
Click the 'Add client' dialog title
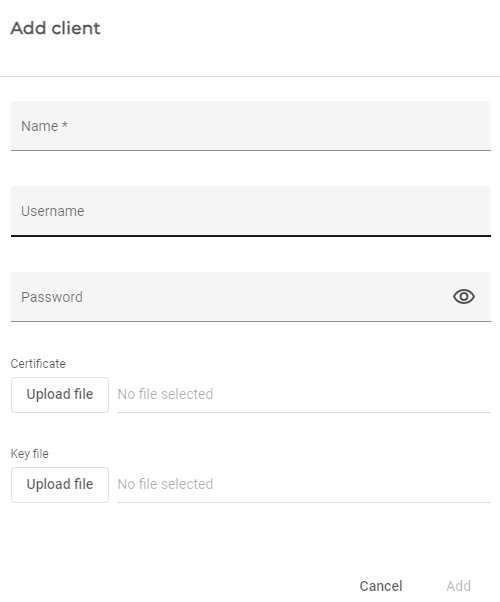(x=55, y=28)
